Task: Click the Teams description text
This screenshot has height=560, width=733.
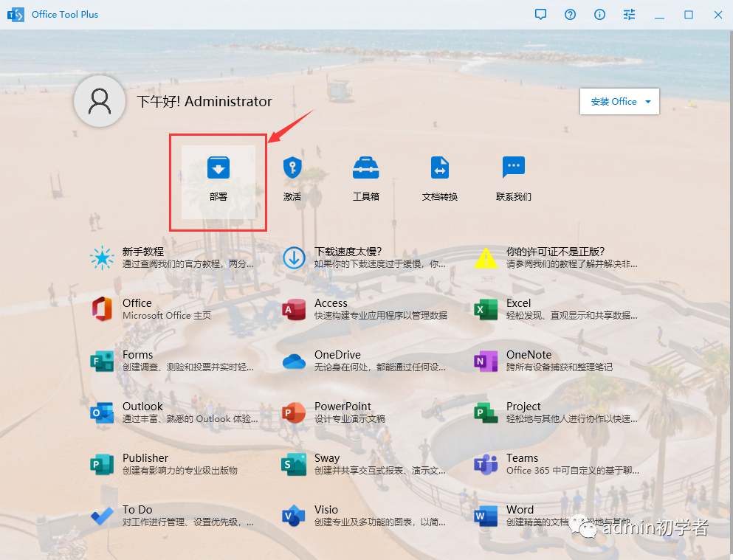Action: point(573,470)
